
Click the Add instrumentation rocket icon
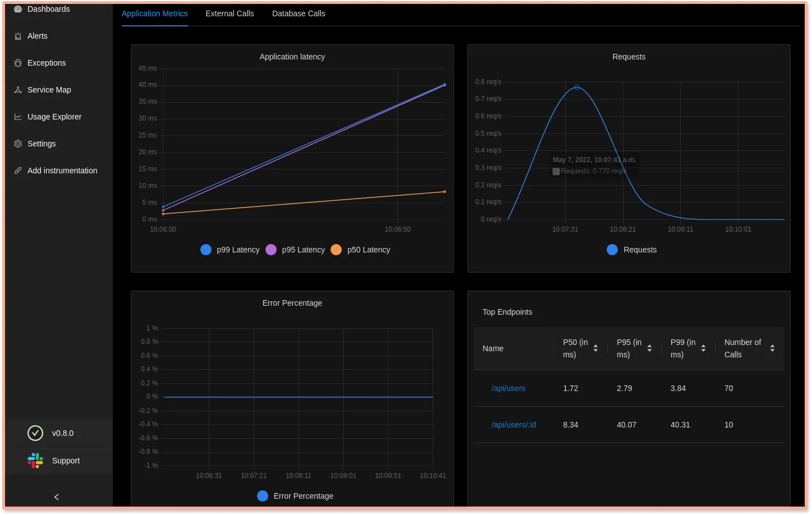pos(18,171)
